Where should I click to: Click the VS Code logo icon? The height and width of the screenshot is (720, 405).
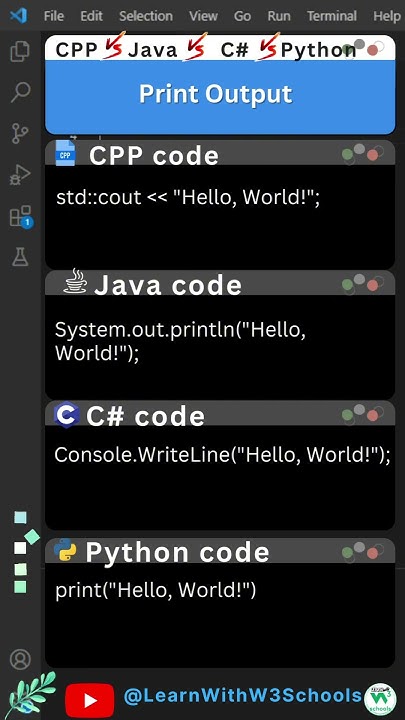[x=18, y=16]
